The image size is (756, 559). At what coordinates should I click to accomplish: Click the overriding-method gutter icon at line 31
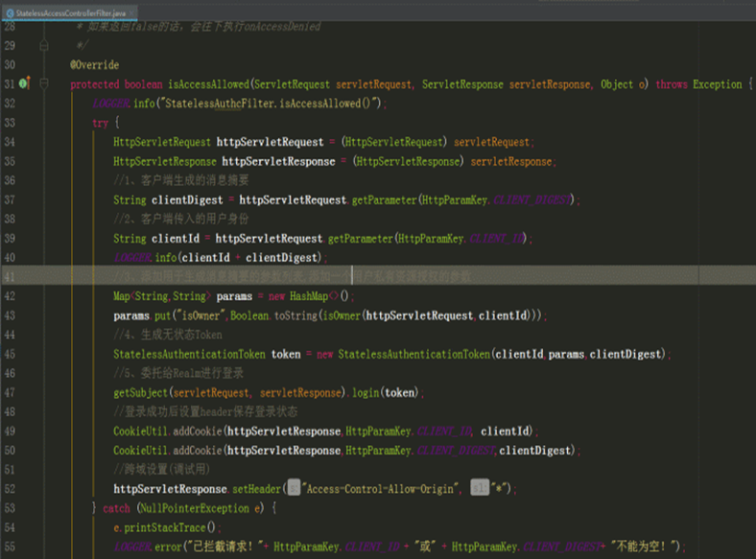pos(25,83)
